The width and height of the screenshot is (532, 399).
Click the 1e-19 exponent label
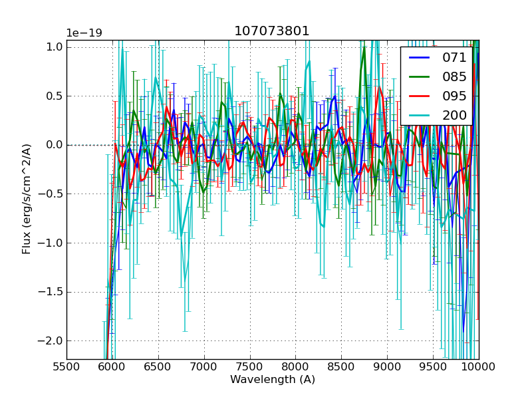click(x=83, y=33)
